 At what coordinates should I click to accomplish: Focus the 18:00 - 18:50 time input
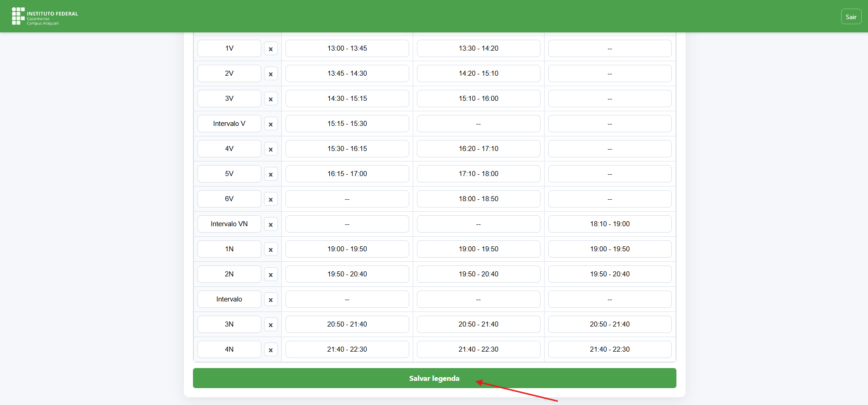tap(478, 199)
